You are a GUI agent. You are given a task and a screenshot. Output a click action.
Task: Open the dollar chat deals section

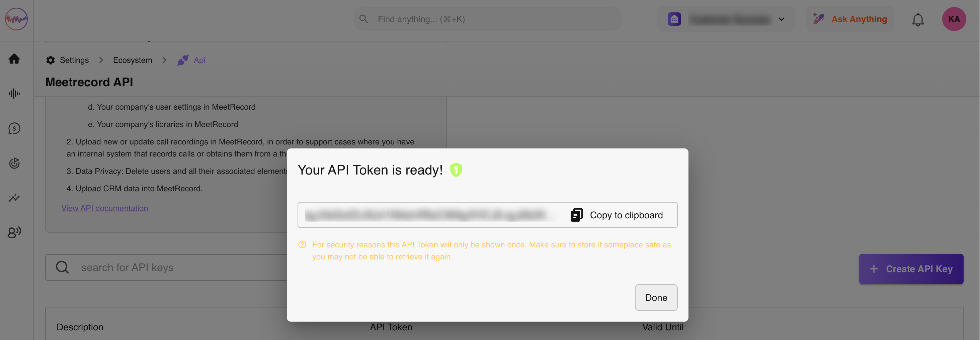click(14, 128)
